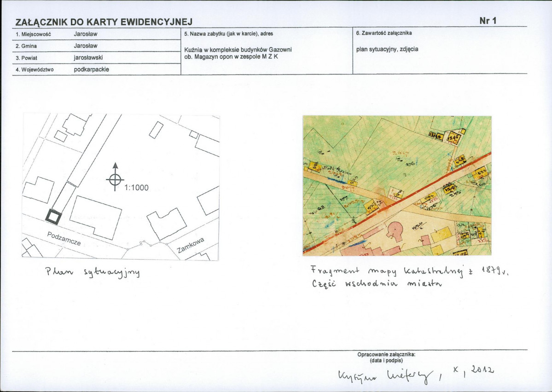Click the Nr 1 attachment number

pos(488,21)
